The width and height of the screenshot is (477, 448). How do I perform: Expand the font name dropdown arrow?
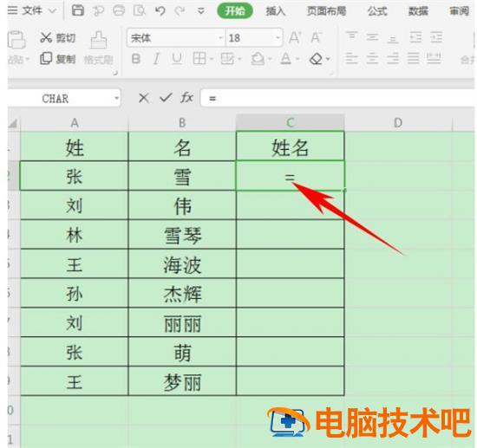pos(221,38)
